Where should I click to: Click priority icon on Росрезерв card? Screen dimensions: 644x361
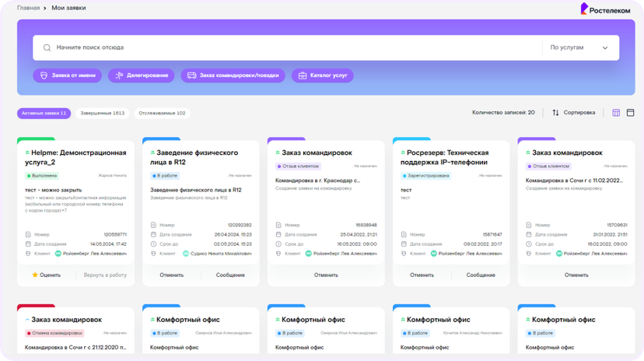click(x=403, y=152)
